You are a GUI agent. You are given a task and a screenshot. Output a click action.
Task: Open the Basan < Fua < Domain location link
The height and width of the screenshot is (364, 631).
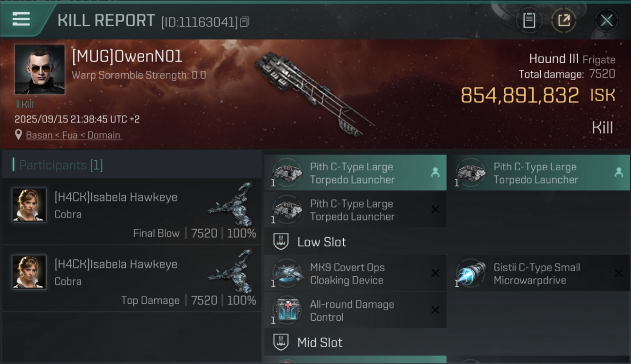73,135
